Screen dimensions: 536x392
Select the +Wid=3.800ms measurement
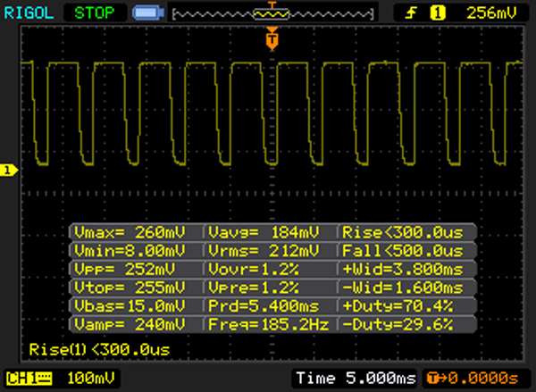pos(403,269)
